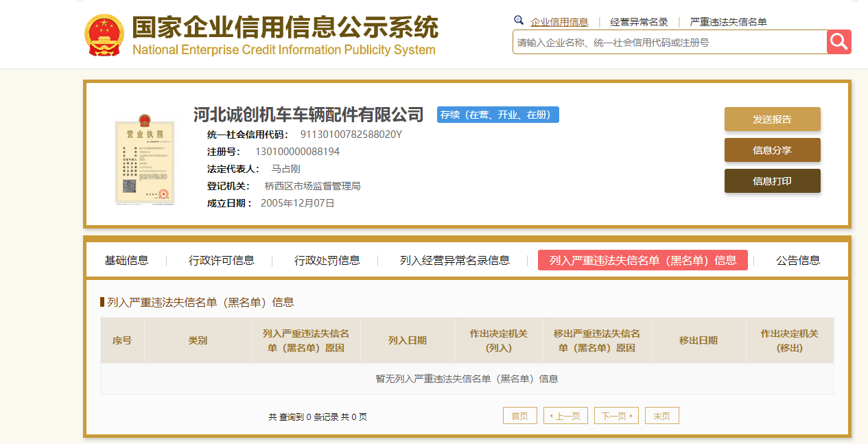
Task: Select the 列入严重违法失信名单（黑名单）信息 tab
Action: pos(643,260)
